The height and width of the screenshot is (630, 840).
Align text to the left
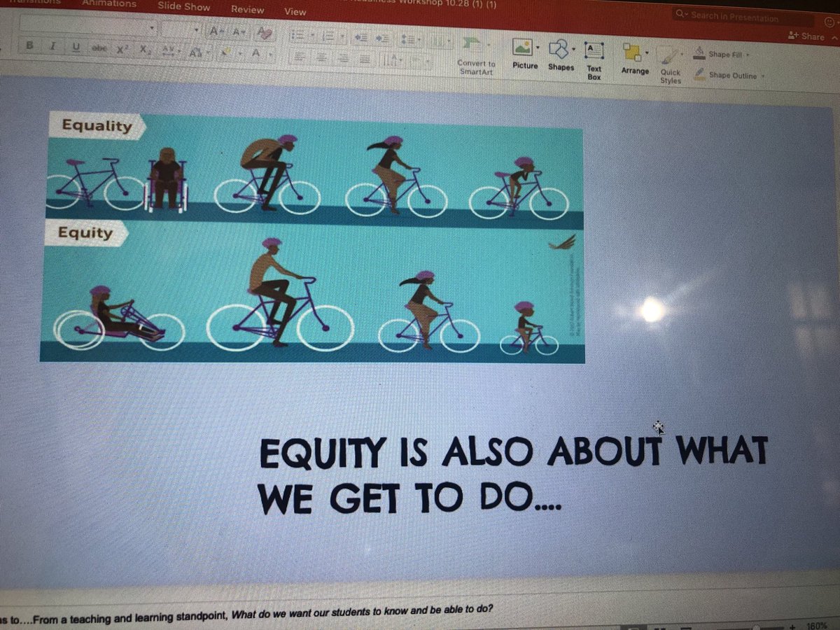point(299,56)
